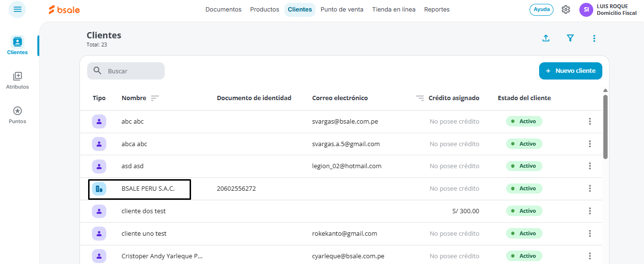Click email legion_02@hotmail.com
This screenshot has height=264, width=644.
pos(347,166)
